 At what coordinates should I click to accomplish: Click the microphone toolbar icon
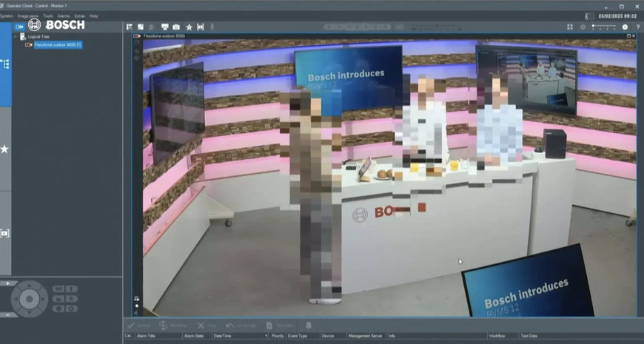(212, 27)
